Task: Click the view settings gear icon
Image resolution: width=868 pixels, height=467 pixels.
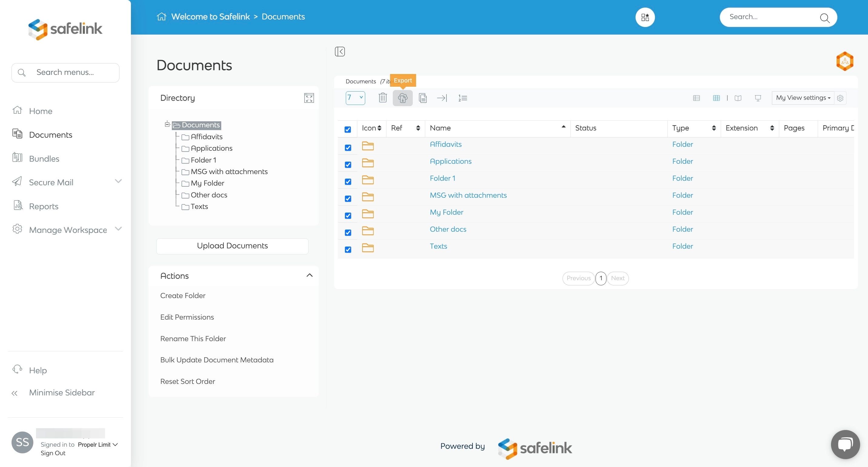Action: pos(840,98)
